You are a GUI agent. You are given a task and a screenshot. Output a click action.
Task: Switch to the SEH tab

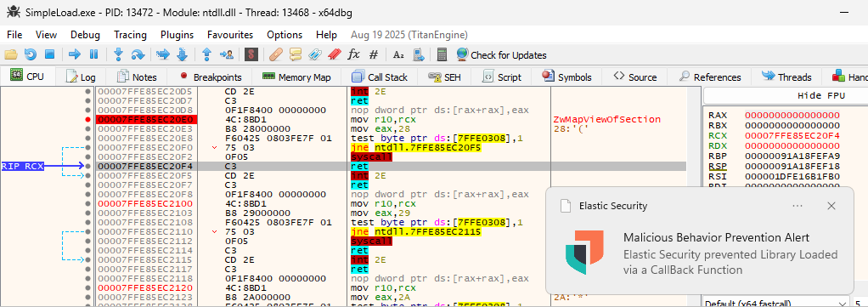point(444,77)
